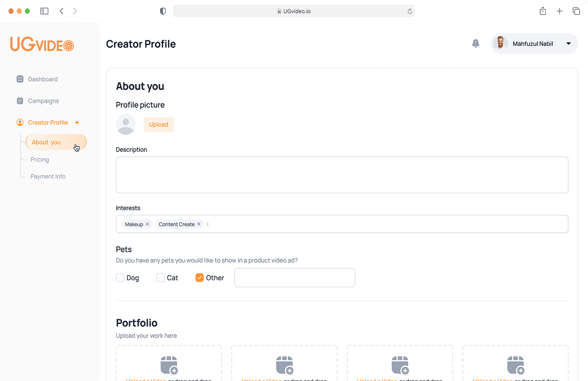The image size is (588, 381).
Task: Click the Other pets text field
Action: tap(295, 278)
